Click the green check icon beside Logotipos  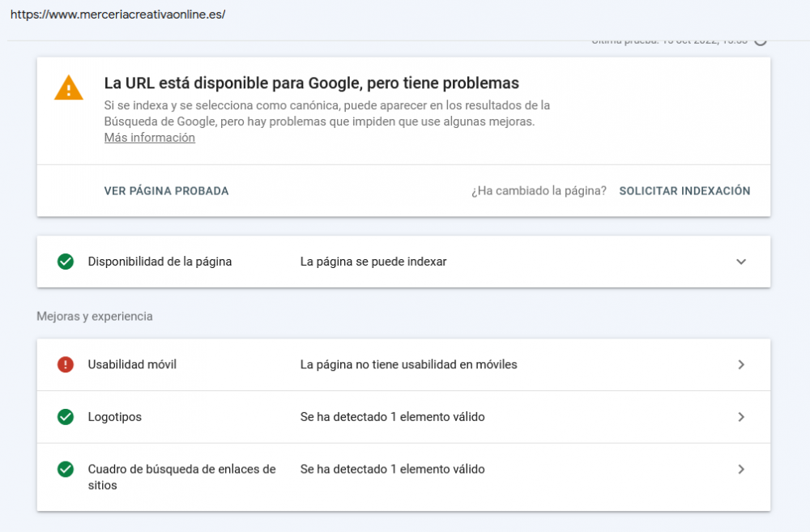click(65, 416)
